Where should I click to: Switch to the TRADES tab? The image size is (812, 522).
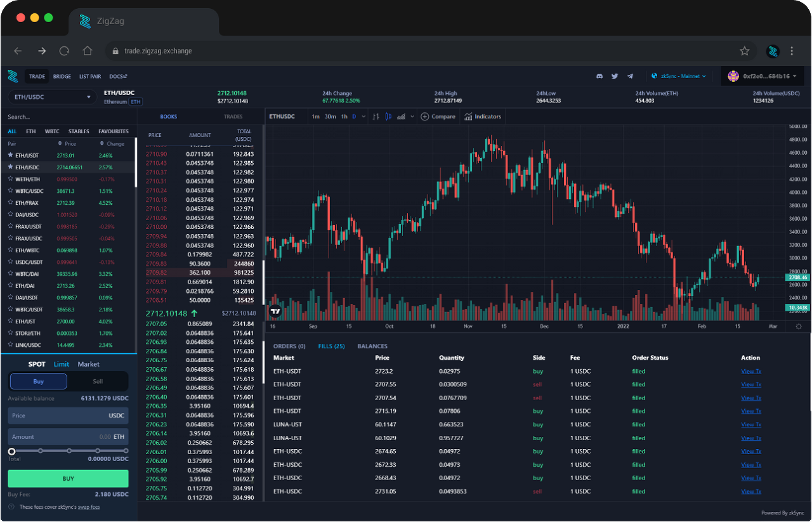pos(233,117)
